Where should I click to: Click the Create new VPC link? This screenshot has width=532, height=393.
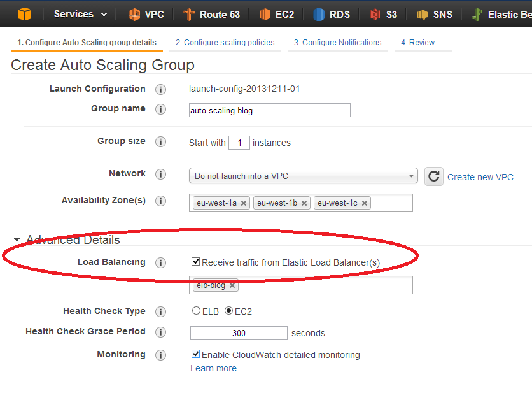480,177
